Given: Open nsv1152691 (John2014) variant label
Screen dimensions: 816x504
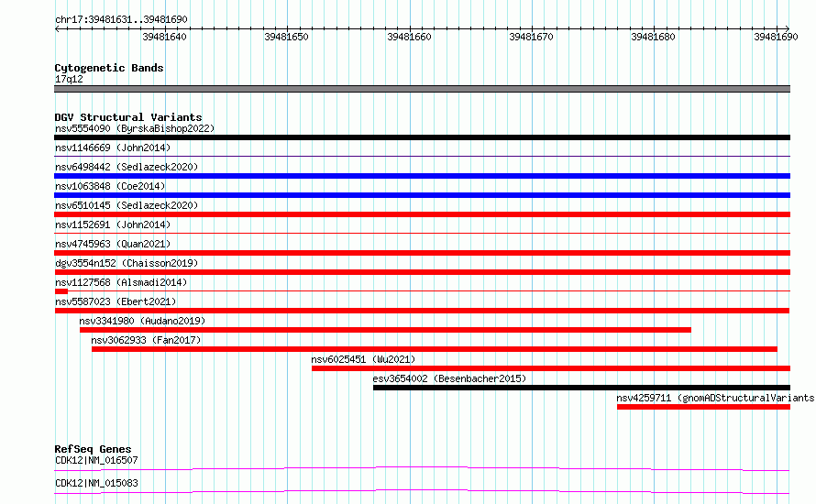Looking at the screenshot, I should click(x=113, y=225).
